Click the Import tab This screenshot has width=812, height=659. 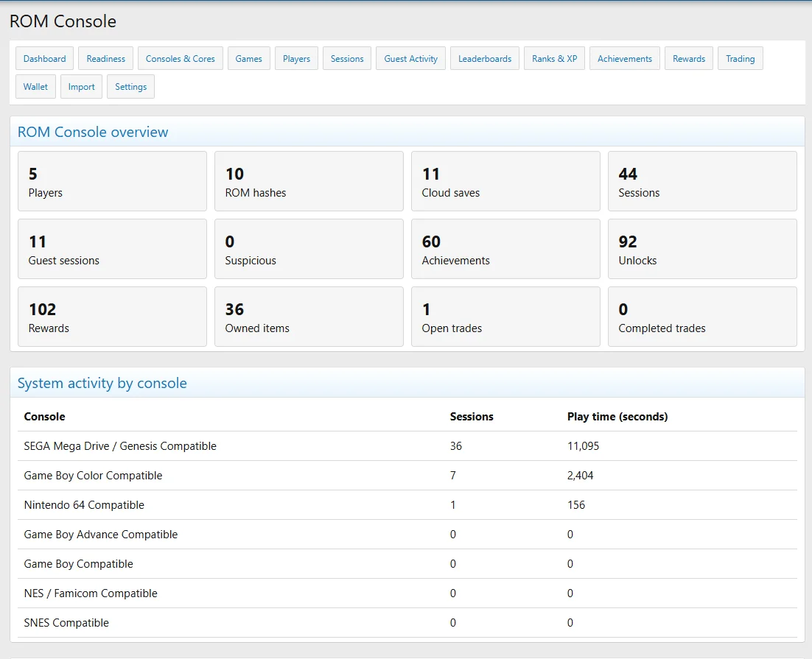[81, 86]
